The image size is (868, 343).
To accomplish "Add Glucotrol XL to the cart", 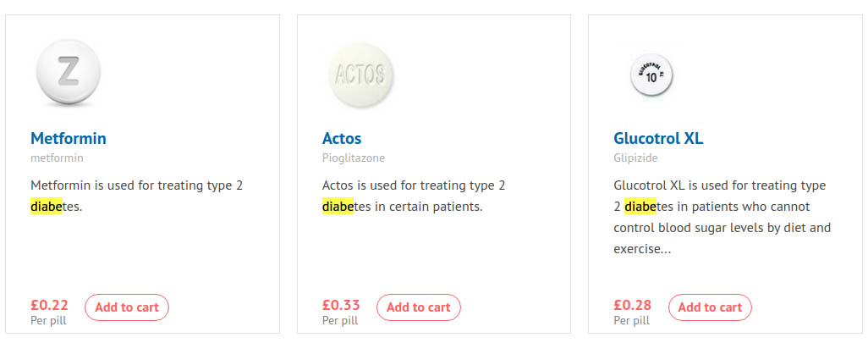I will click(710, 307).
